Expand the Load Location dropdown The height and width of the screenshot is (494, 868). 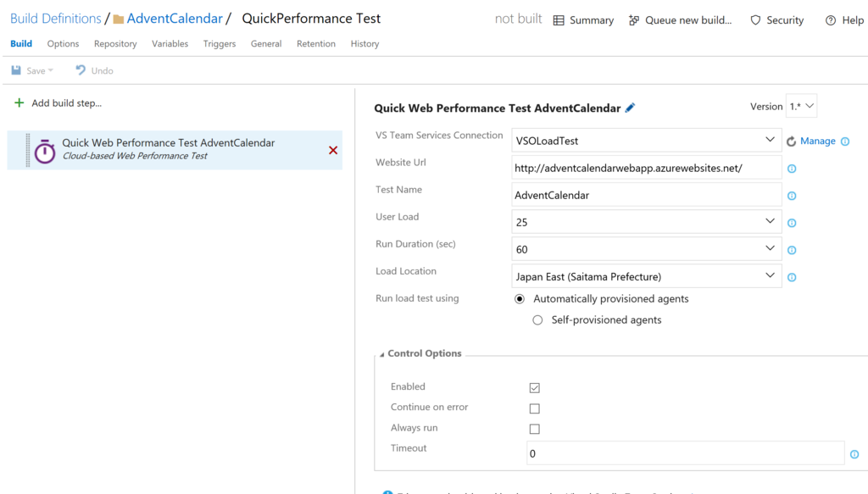[x=769, y=276]
